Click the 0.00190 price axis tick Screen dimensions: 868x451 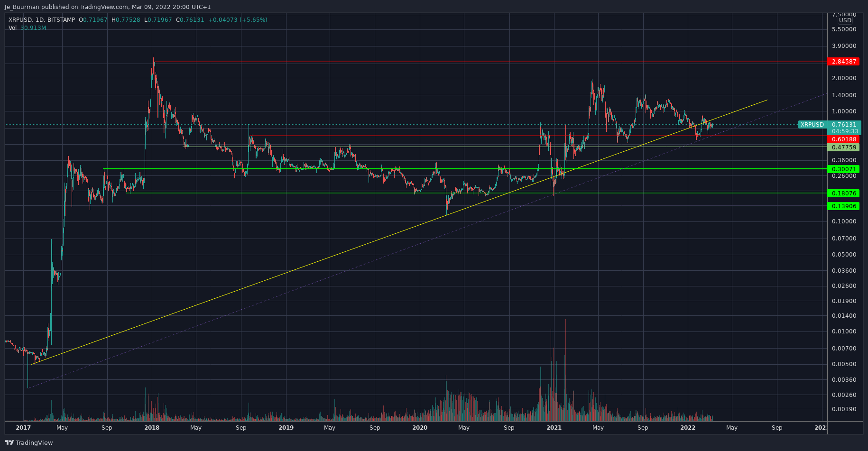[x=844, y=409]
